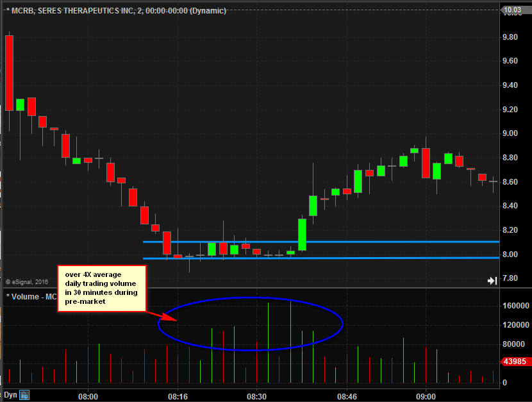Viewport: 532px width, 402px height.
Task: Click the 08:16 time axis label
Action: point(178,397)
